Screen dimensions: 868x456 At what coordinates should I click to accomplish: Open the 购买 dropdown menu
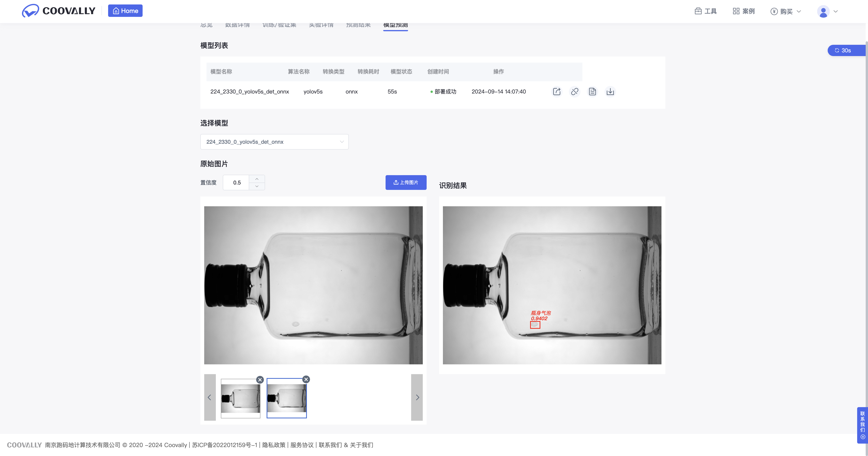(786, 11)
